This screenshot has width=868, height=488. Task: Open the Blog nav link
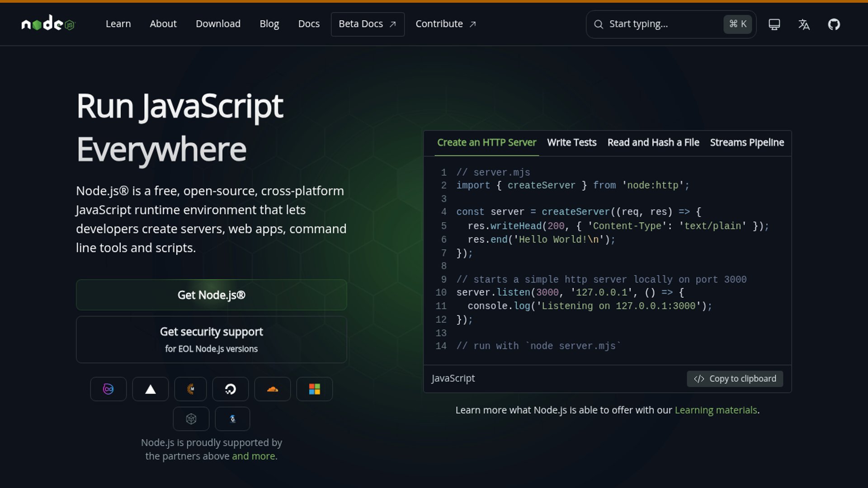(269, 24)
